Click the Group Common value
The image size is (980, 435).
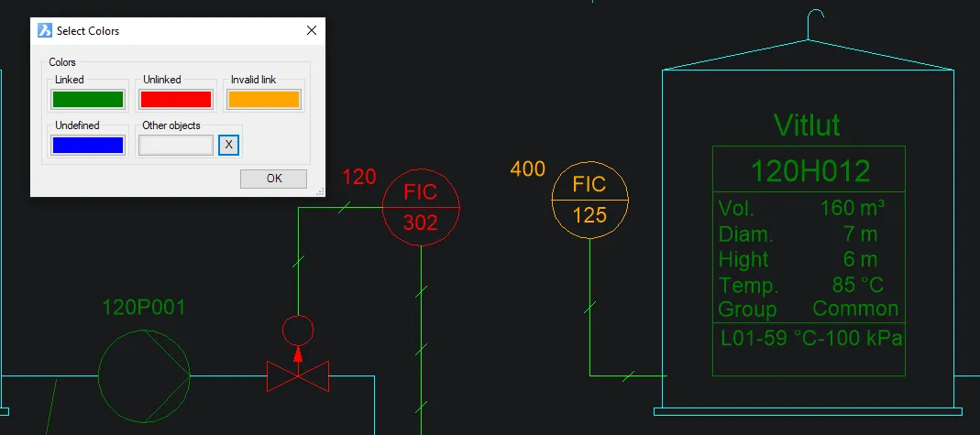(x=855, y=309)
